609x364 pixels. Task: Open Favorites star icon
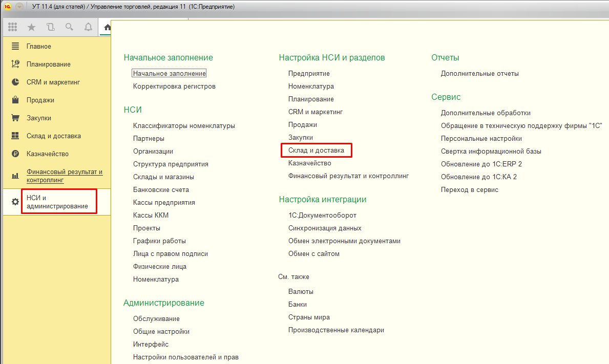pyautogui.click(x=31, y=27)
